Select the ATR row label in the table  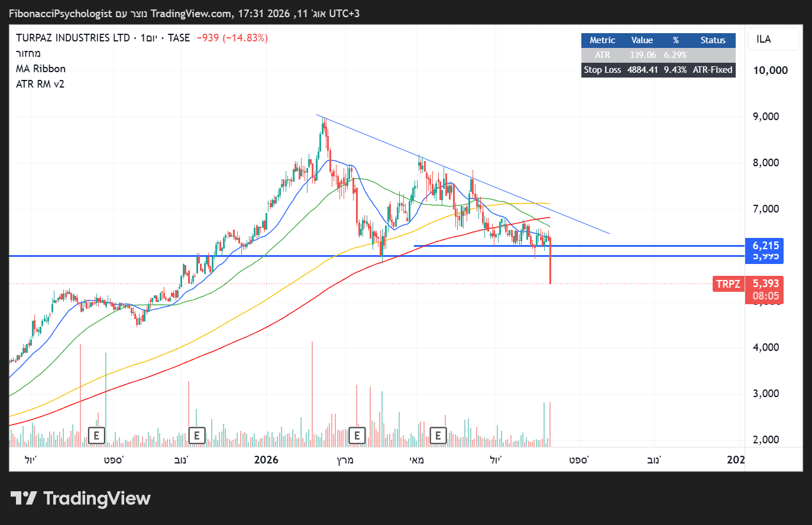click(602, 55)
